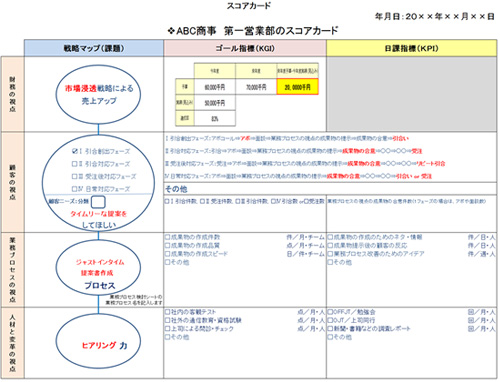Click the ゴール指標(KGI) column header
Image resolution: width=500 pixels, height=382 pixels.
245,48
